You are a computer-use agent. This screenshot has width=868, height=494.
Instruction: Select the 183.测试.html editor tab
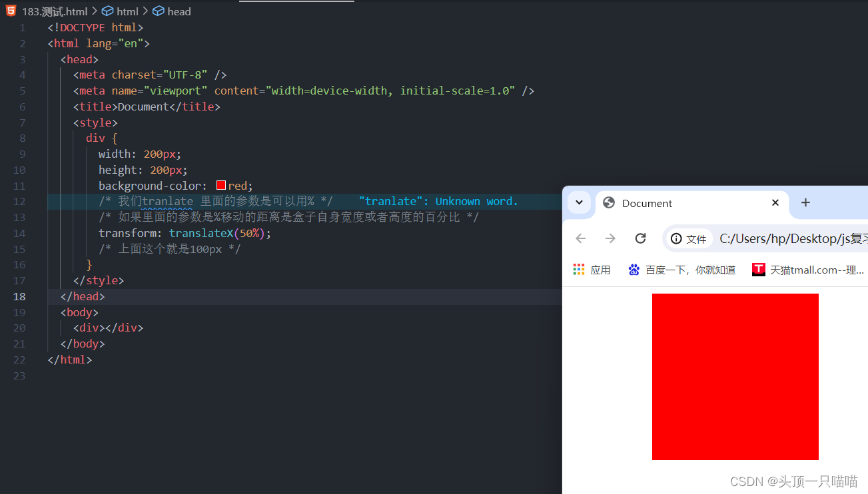click(x=53, y=11)
